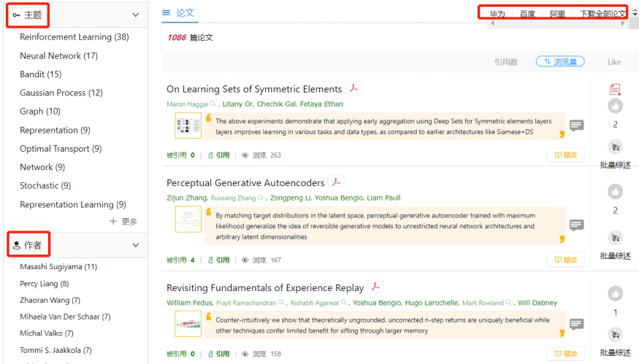Open PDF of On Learning Sets paper
639x364 pixels.
353,88
